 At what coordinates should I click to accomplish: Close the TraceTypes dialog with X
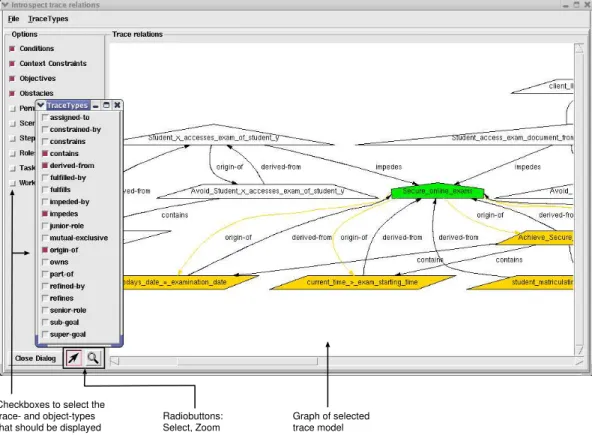(117, 105)
